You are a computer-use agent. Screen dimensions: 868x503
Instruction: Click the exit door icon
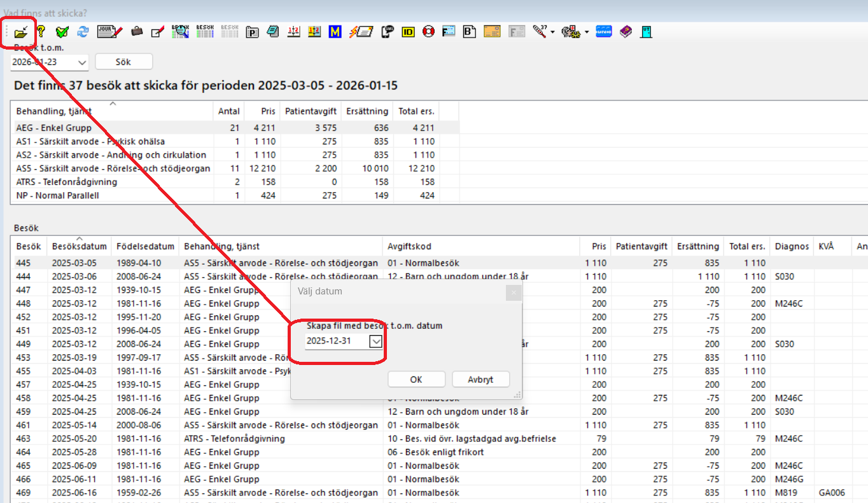point(646,31)
